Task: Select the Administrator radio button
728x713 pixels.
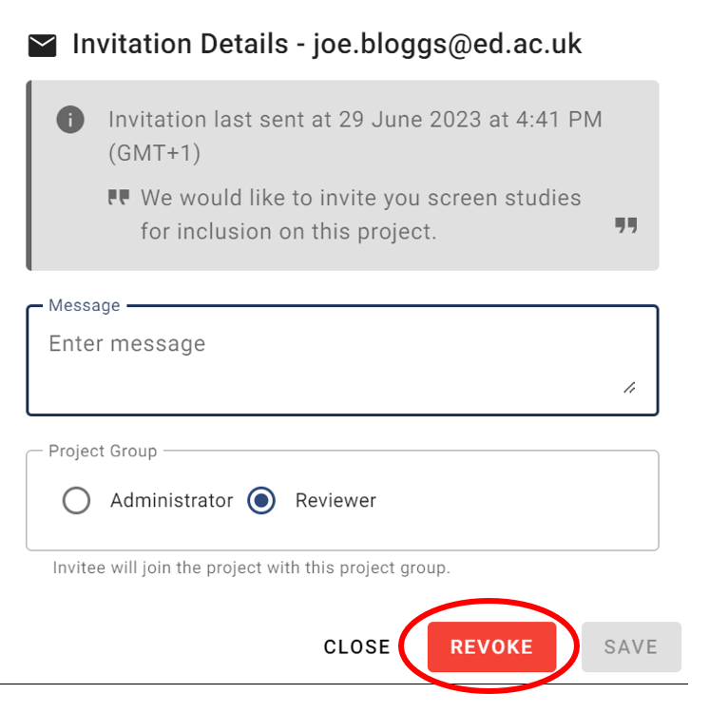Action: 76,500
